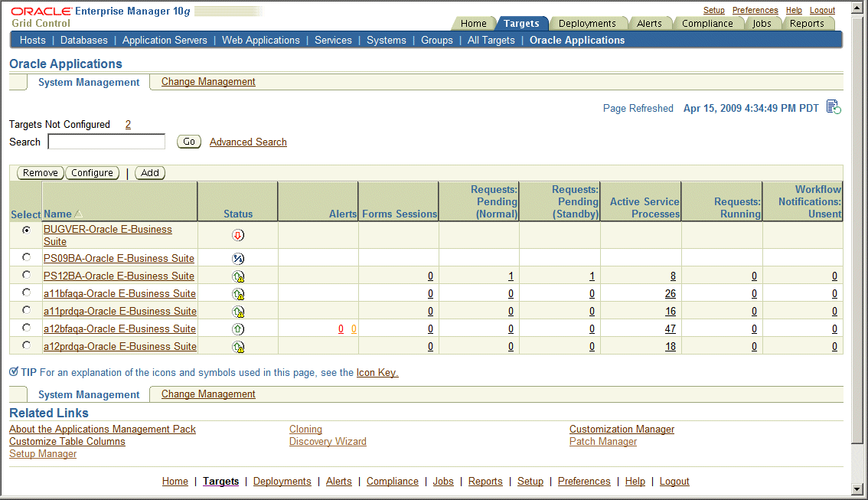Screen dimensions: 868x500
Task: Open the Icon Key link
Action: point(377,372)
